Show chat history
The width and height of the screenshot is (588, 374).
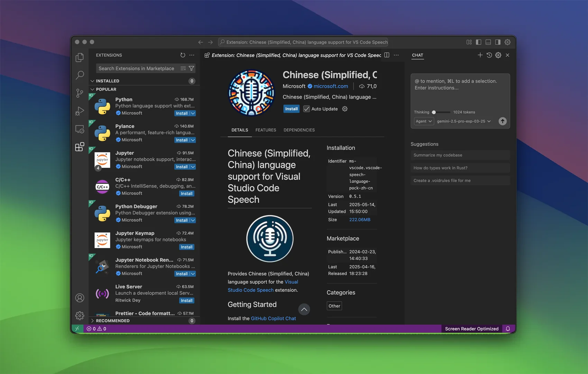tap(489, 55)
